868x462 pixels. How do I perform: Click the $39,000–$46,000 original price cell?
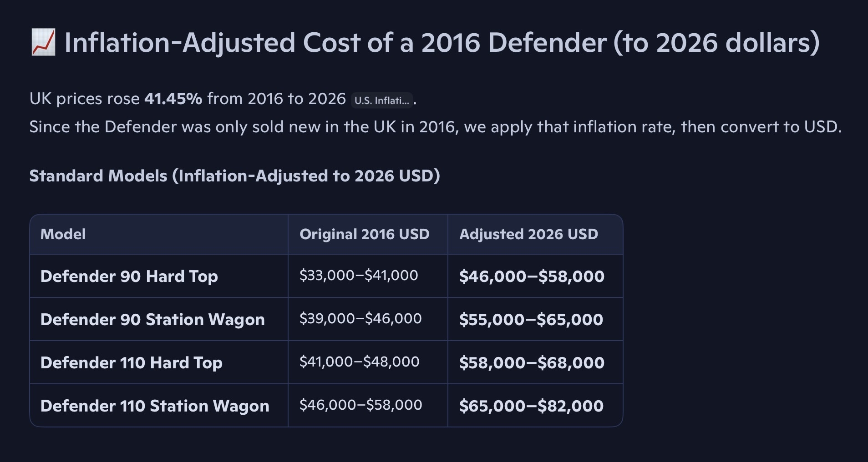(360, 319)
